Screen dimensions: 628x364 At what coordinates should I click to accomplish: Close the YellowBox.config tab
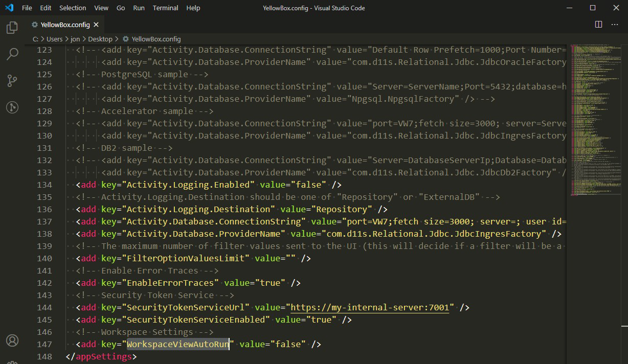[x=95, y=24]
